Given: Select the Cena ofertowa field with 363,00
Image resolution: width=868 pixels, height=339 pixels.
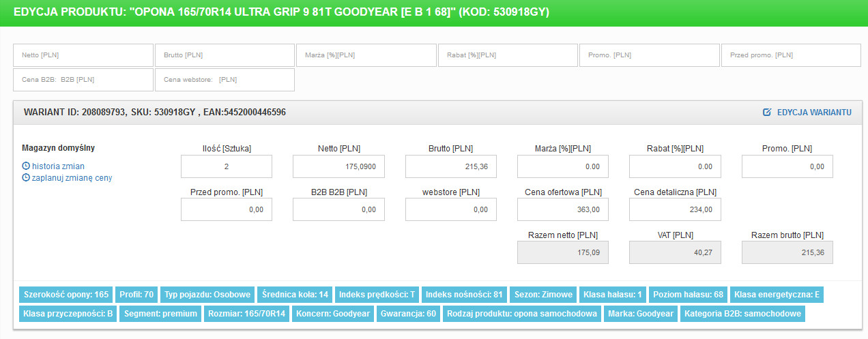Looking at the screenshot, I should click(x=562, y=209).
